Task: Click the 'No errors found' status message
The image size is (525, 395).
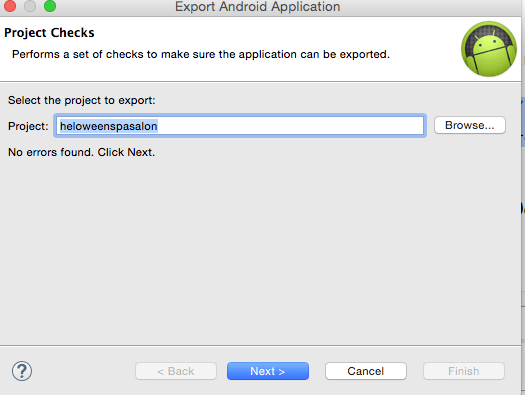Action: [81, 152]
